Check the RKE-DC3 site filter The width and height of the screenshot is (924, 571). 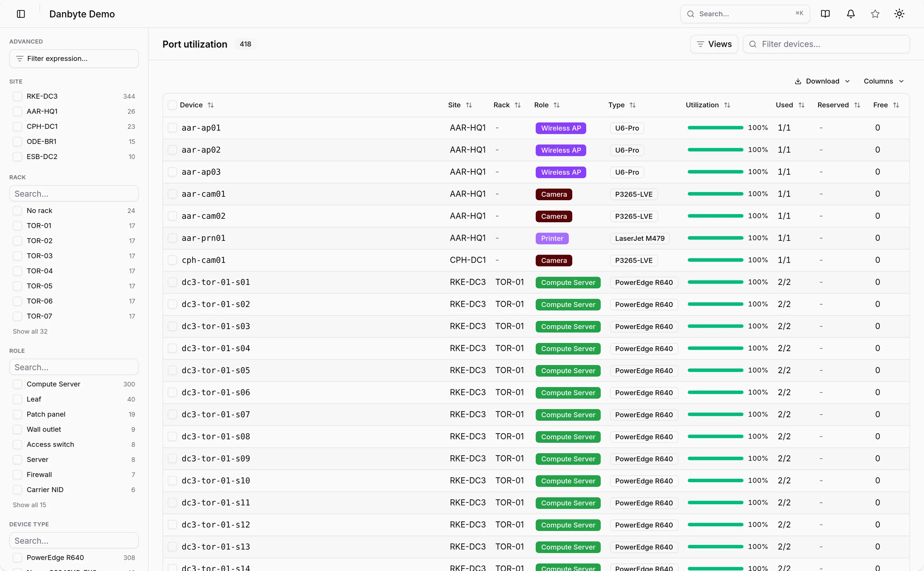17,96
